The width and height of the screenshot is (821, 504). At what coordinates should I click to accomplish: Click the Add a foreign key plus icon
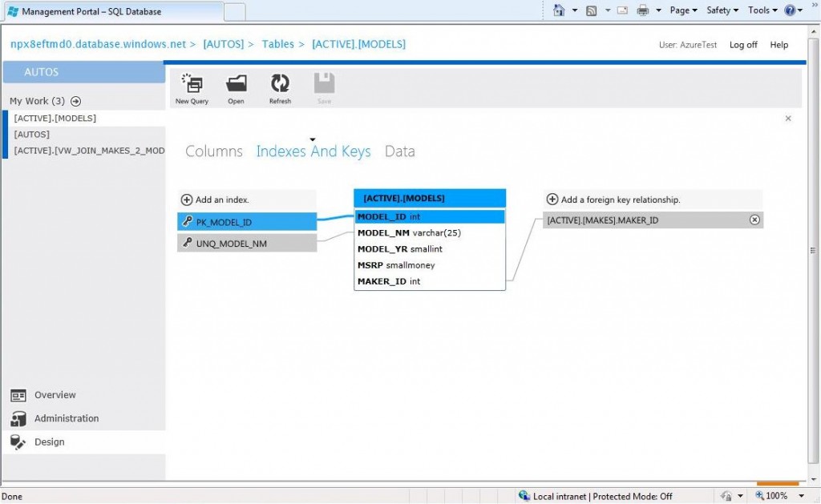552,198
